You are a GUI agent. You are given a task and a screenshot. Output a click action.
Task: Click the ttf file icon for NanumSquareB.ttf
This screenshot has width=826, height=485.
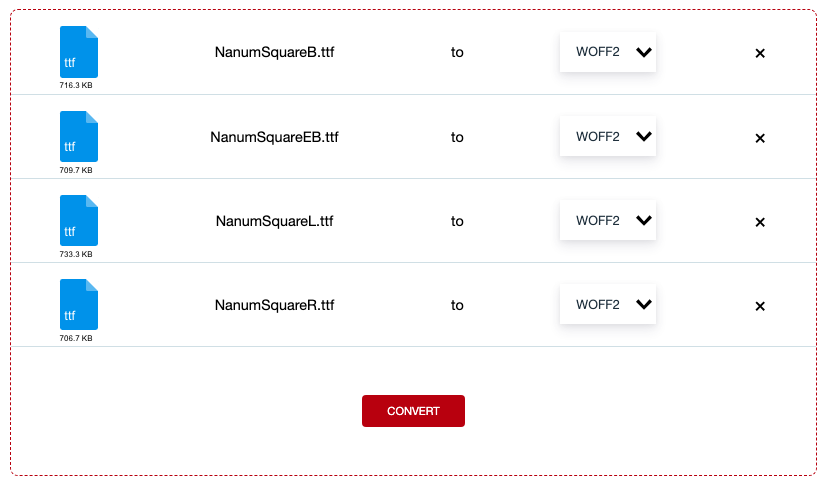point(79,51)
